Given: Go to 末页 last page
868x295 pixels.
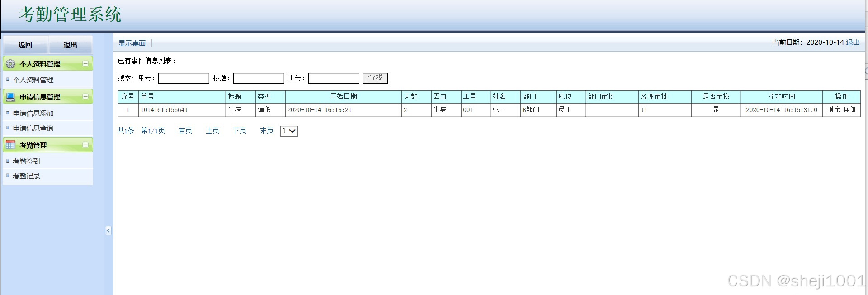Looking at the screenshot, I should tap(267, 131).
